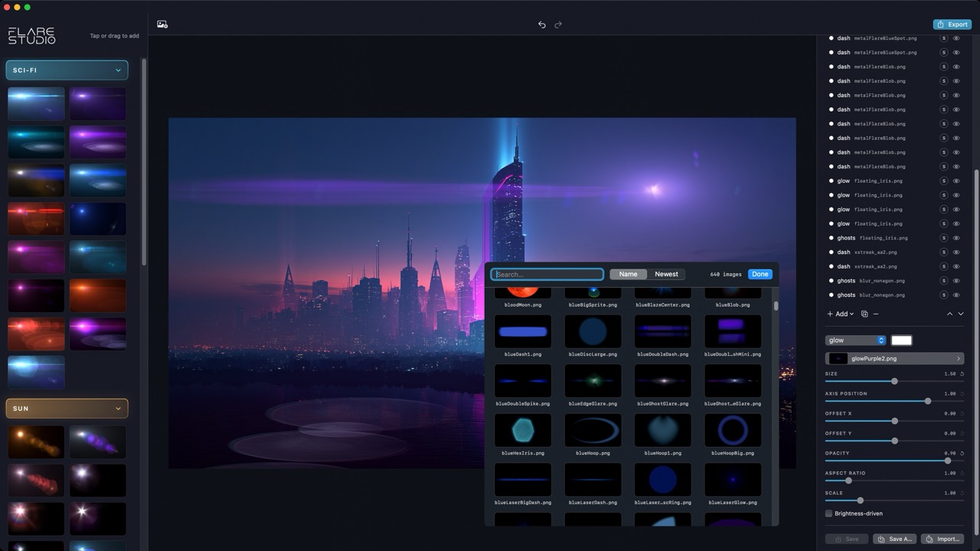The height and width of the screenshot is (551, 980).
Task: Select the blueLaserDash.png thumbnail
Action: pyautogui.click(x=593, y=480)
